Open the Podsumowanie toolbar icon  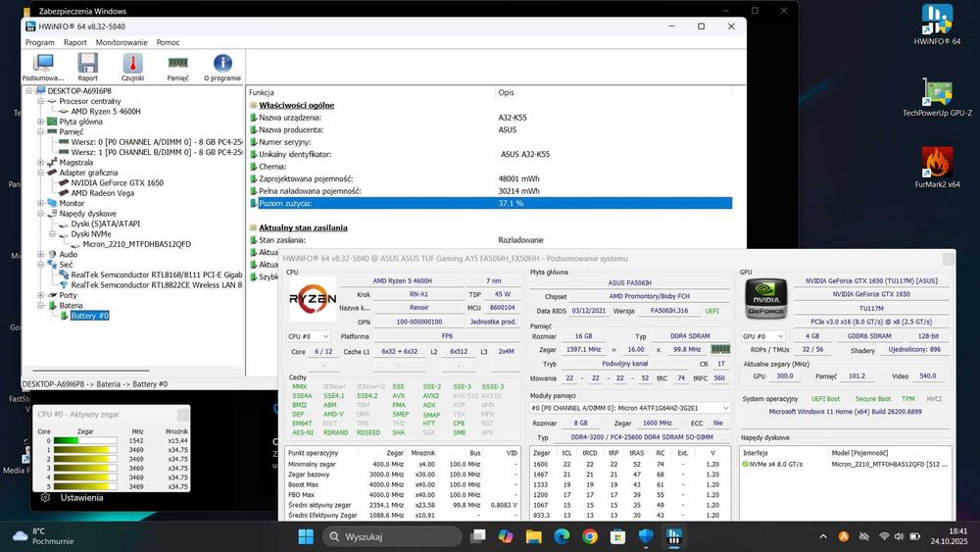coord(43,67)
